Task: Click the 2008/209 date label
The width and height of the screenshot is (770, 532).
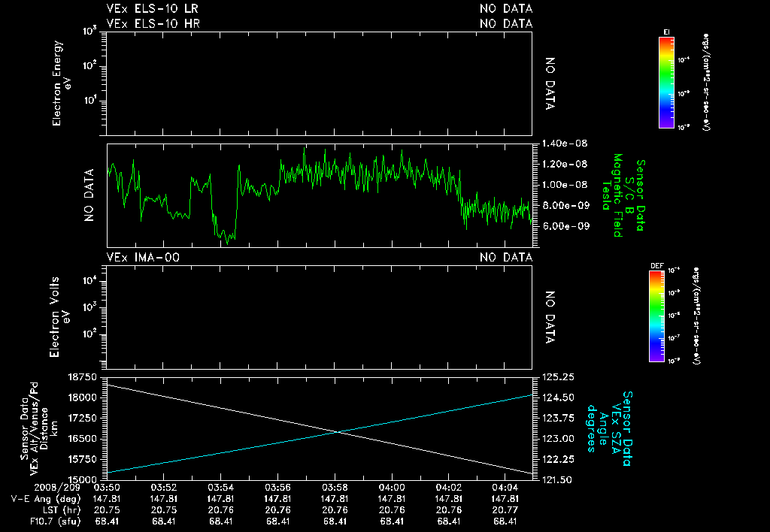Action: coord(57,488)
